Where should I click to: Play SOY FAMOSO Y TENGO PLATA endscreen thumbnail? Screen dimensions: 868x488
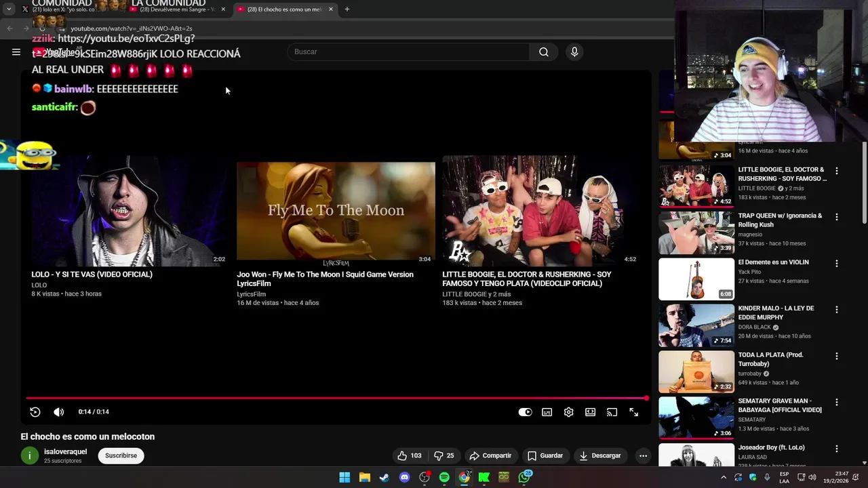(x=540, y=211)
